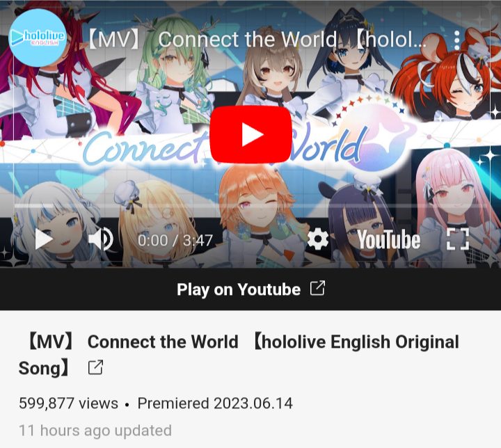501x448 pixels.
Task: Click the Play on Youtube button
Action: (250, 289)
